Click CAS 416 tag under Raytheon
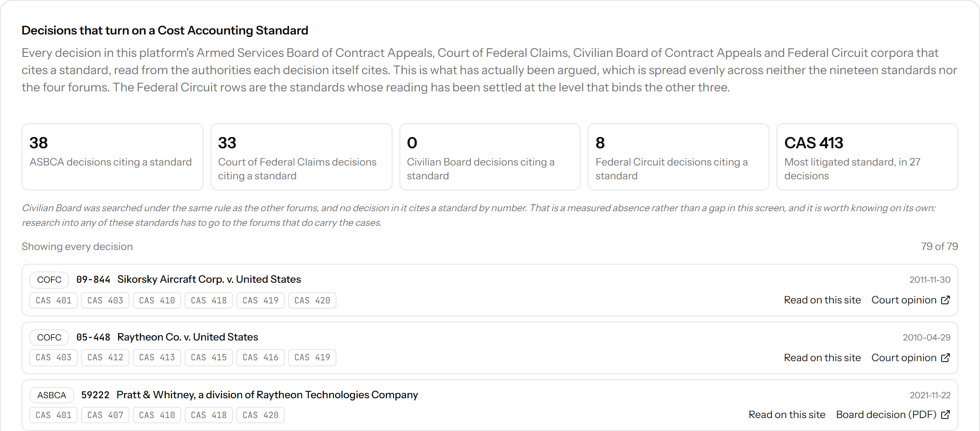This screenshot has width=980, height=431. point(261,357)
